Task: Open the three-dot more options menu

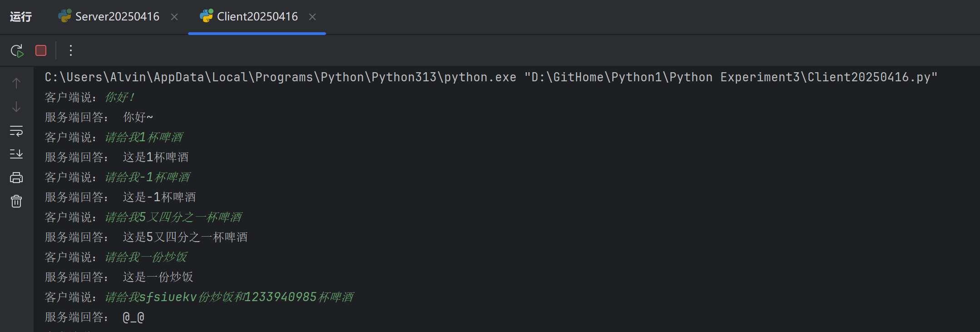Action: [x=71, y=50]
